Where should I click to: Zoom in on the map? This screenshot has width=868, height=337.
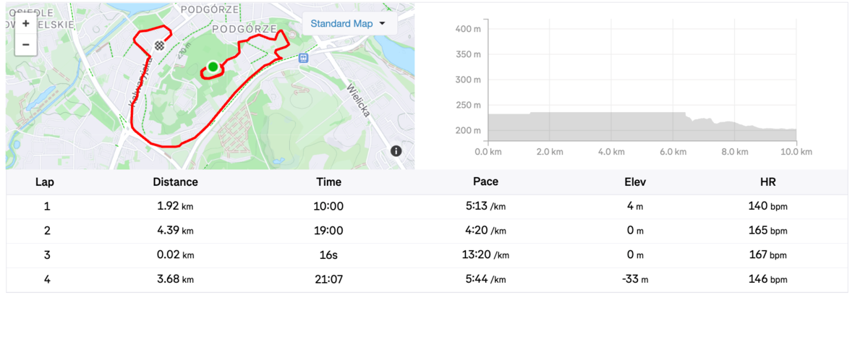pyautogui.click(x=26, y=23)
